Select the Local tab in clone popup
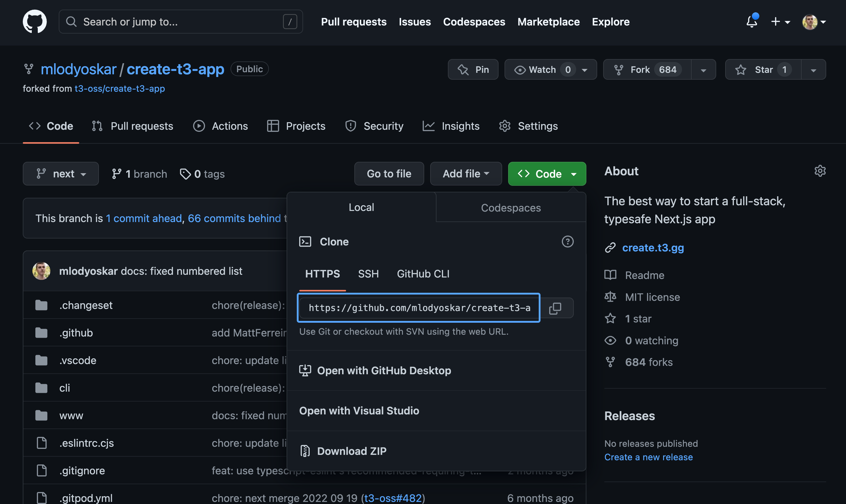846x504 pixels. [361, 208]
